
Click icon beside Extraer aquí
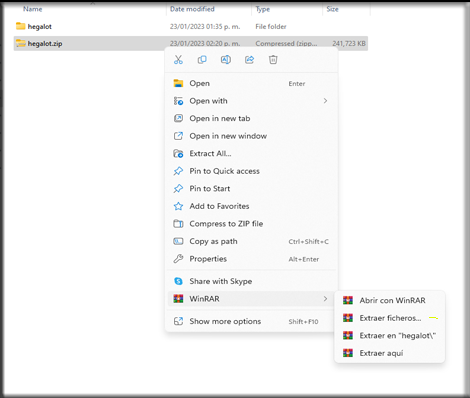point(348,353)
